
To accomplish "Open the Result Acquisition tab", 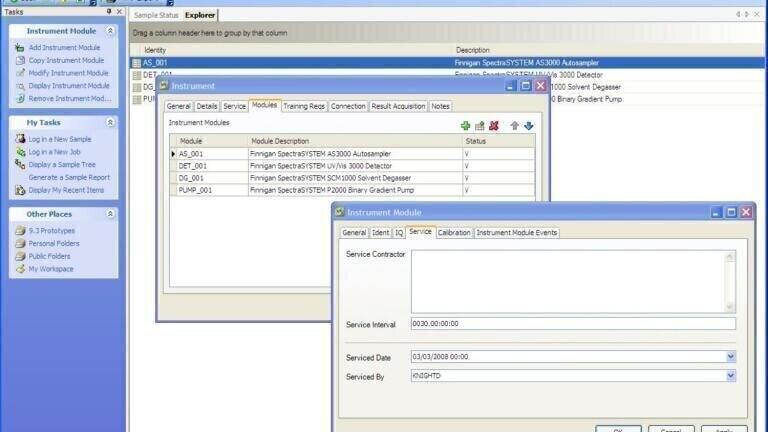I will (x=398, y=106).
